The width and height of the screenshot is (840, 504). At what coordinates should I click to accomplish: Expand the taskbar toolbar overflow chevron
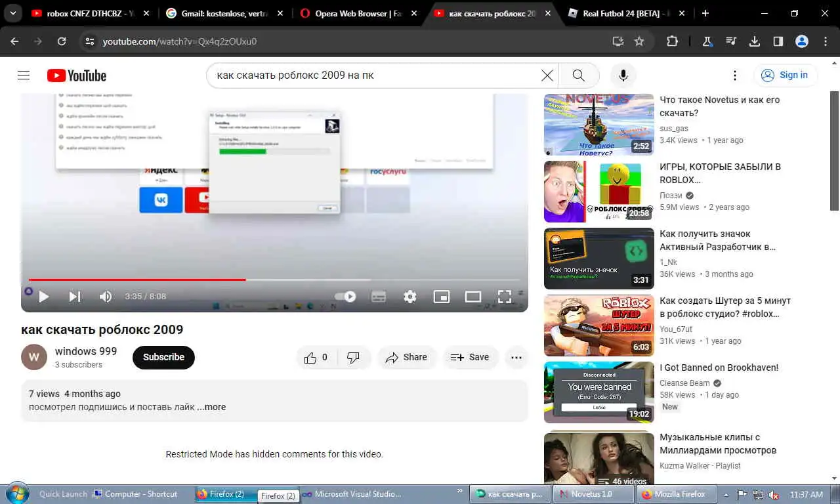click(459, 491)
